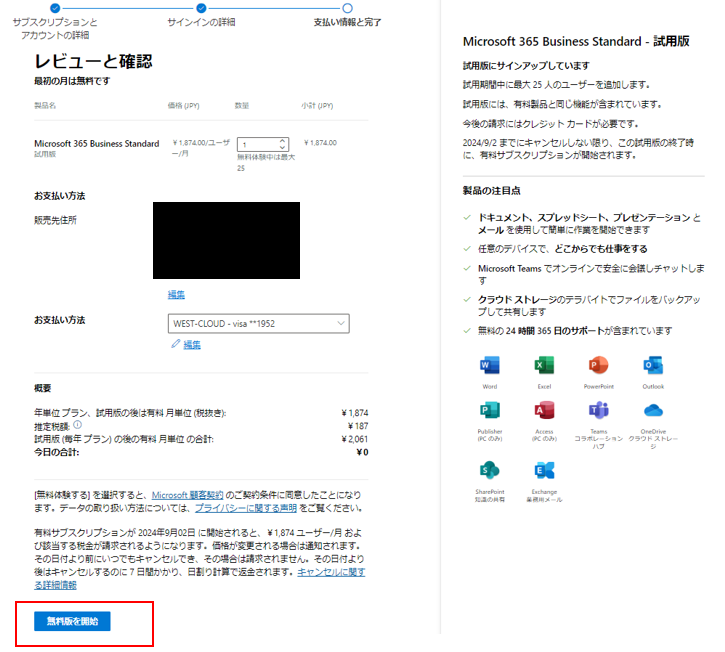The height and width of the screenshot is (652, 725).
Task: Click the info icon beside 推定税額
Action: pos(78,424)
